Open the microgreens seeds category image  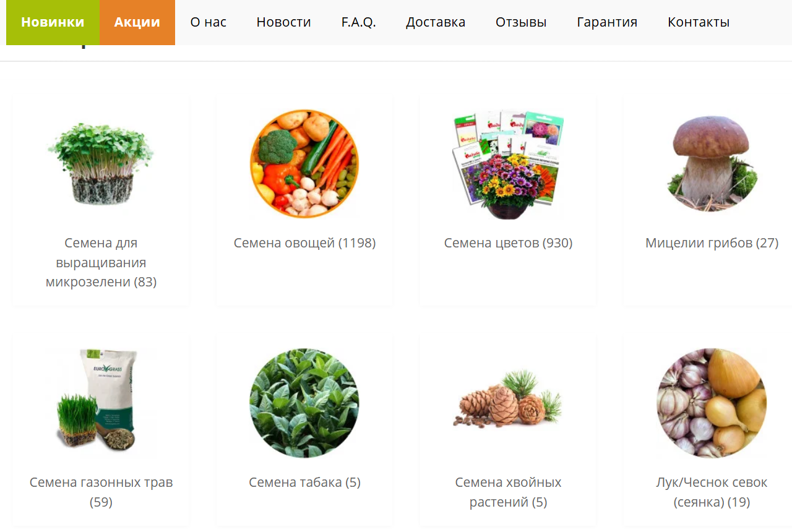click(x=101, y=164)
